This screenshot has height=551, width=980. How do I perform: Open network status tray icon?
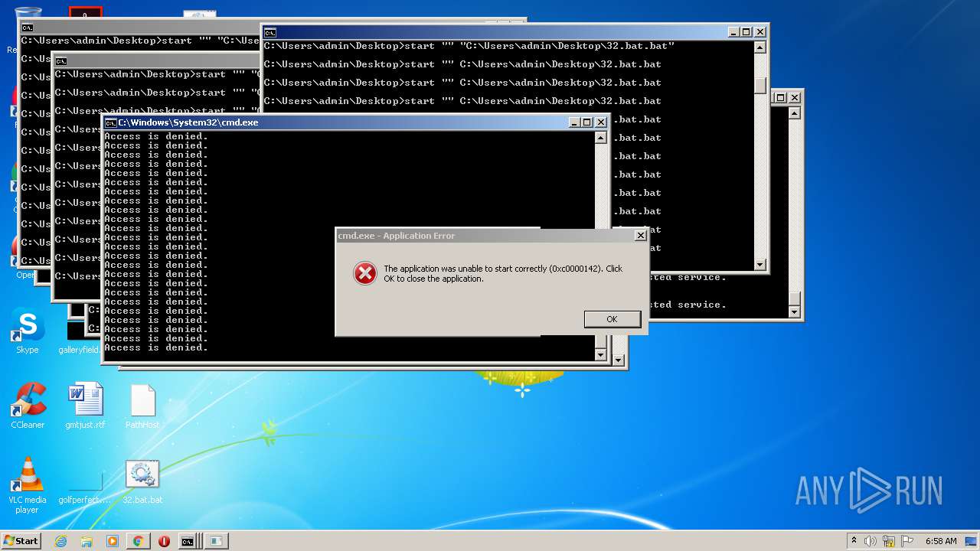[889, 541]
